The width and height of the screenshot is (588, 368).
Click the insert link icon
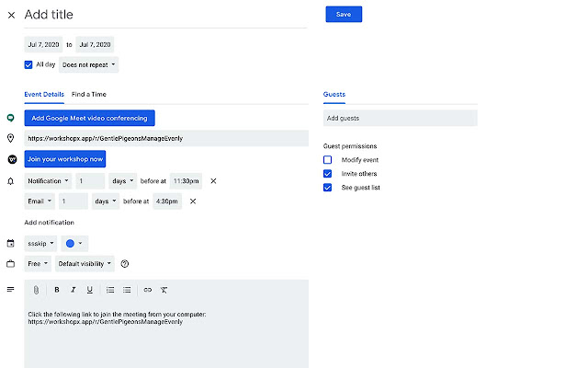[x=147, y=290]
